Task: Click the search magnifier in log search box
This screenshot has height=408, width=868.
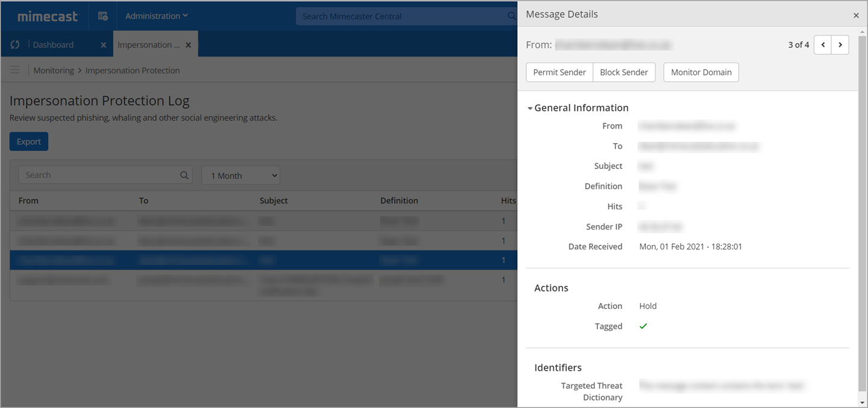Action: 184,175
